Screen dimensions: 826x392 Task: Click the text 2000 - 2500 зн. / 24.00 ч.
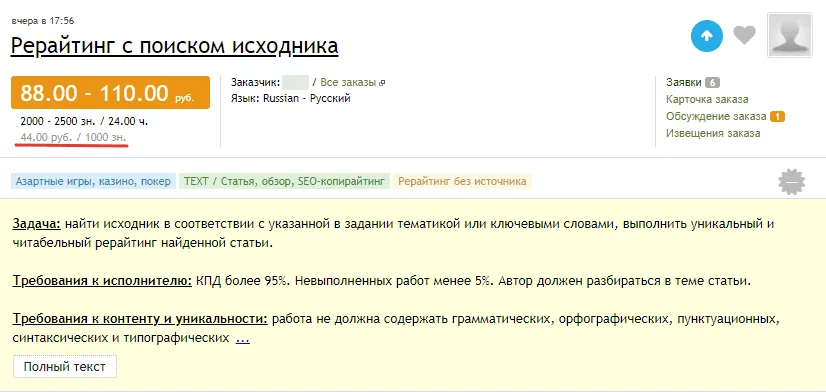tap(84, 121)
